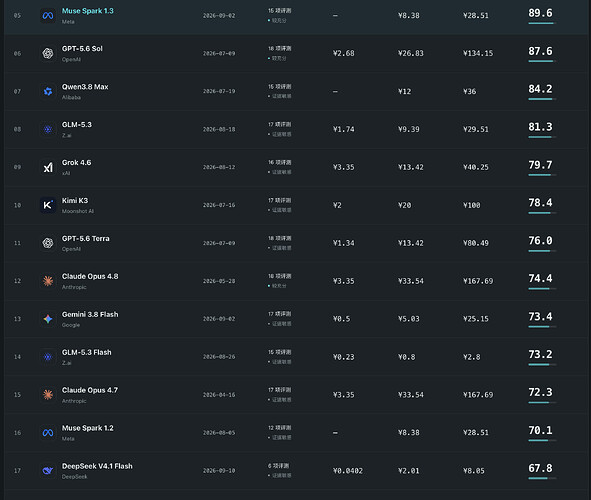The image size is (591, 500).
Task: Click the ¥134.15 price in GPT-5.6 Sol row
Action: tap(478, 54)
